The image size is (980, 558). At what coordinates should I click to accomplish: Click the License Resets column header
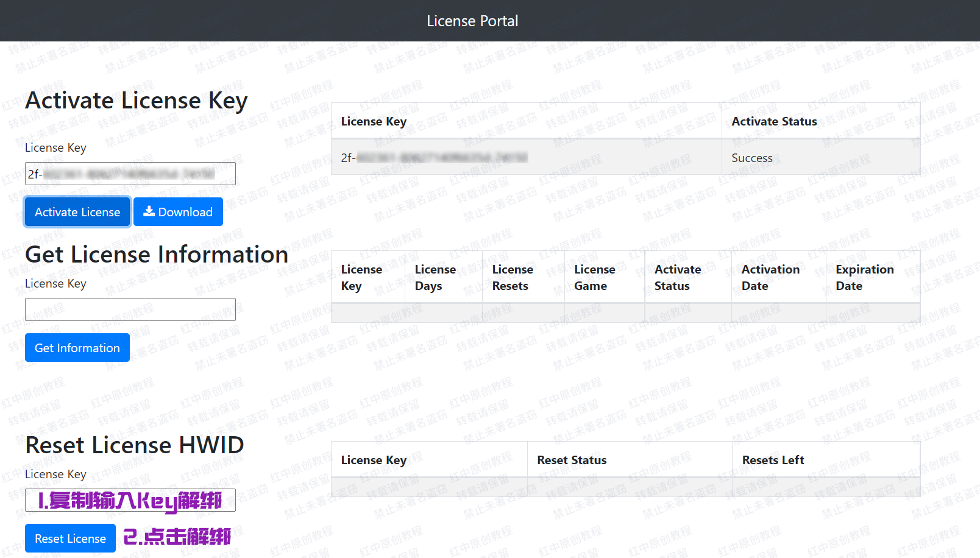pos(513,277)
